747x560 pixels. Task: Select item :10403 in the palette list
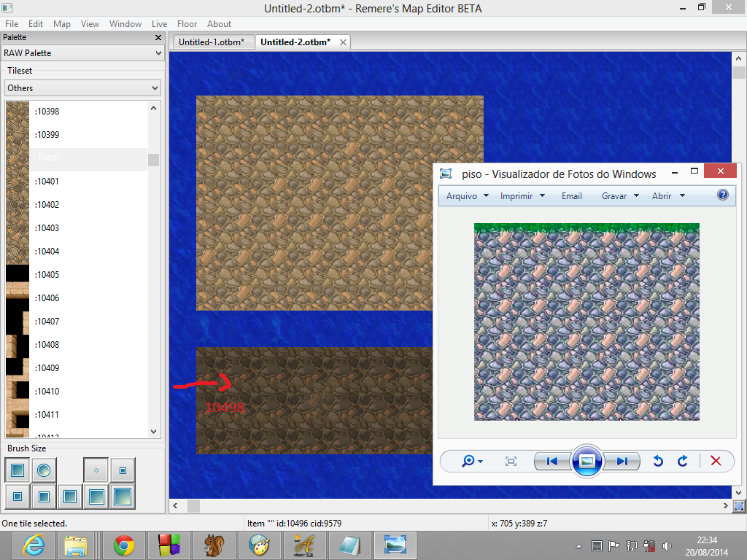[76, 228]
